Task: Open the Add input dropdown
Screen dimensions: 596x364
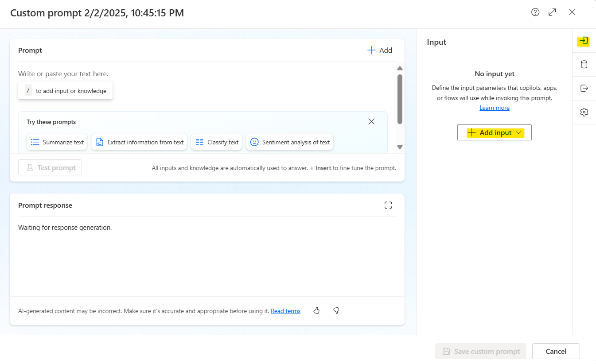Action: pos(494,132)
